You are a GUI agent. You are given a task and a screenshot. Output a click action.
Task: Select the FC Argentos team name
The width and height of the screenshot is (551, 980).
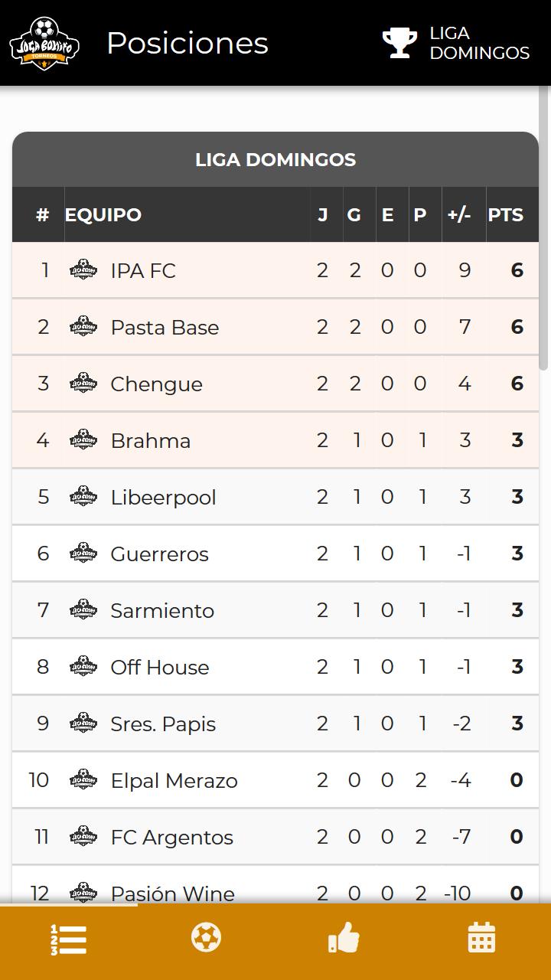(172, 838)
